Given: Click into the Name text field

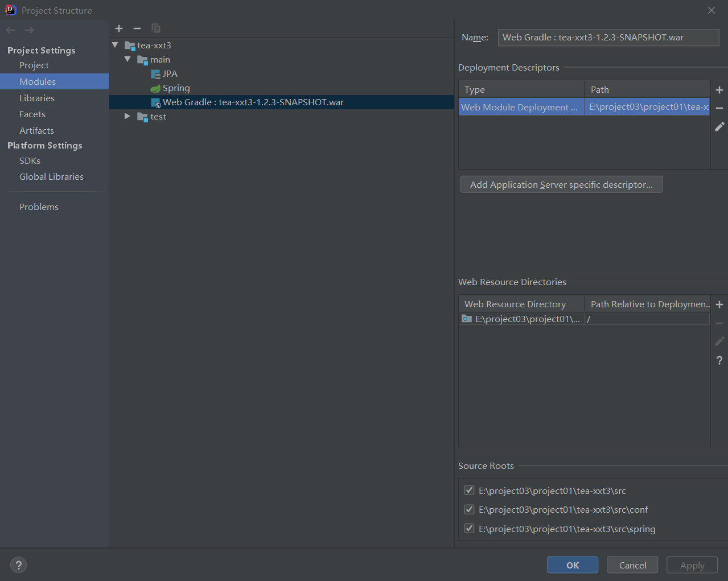Looking at the screenshot, I should click(x=608, y=38).
